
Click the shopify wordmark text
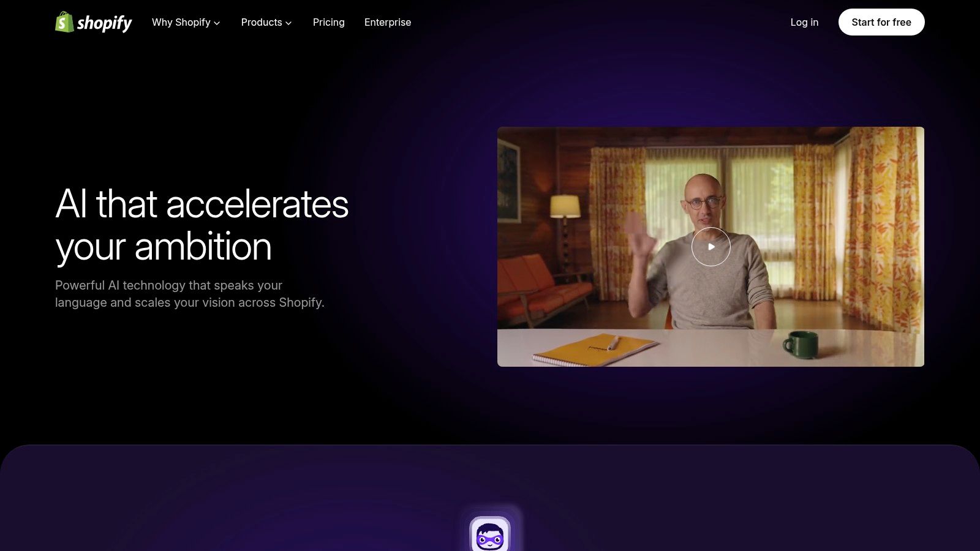tap(105, 23)
